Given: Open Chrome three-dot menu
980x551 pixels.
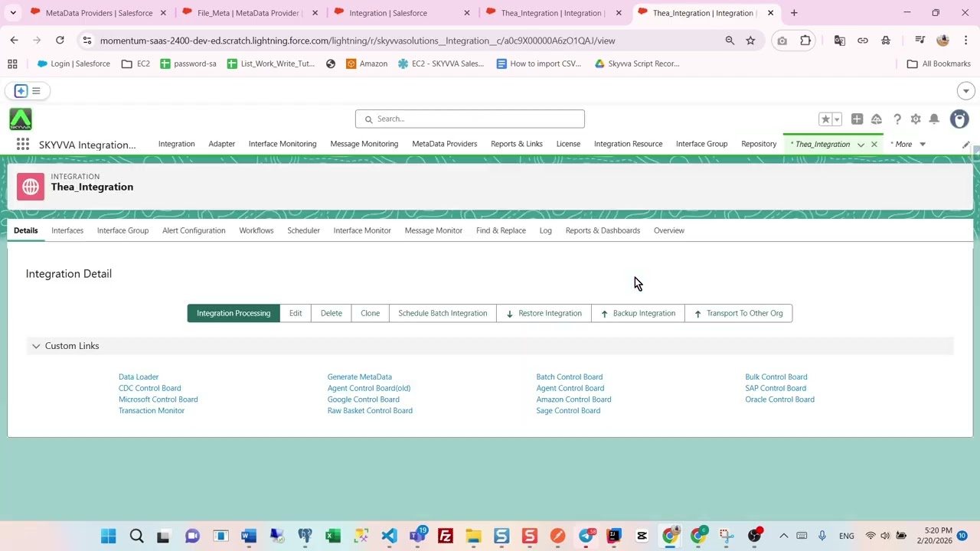Looking at the screenshot, I should [965, 41].
